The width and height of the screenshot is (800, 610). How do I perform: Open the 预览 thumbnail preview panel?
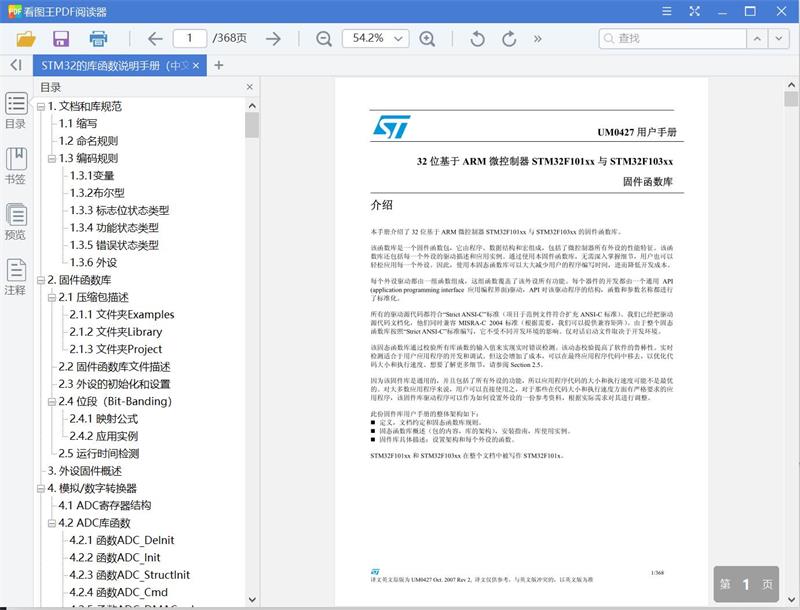(16, 222)
